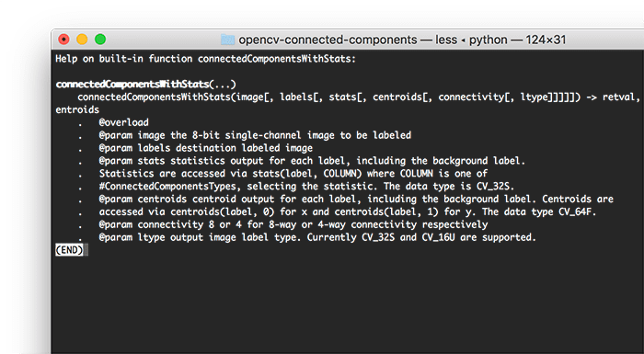
Task: Click the word #ConnectedComponentsTypes
Action: click(x=168, y=187)
